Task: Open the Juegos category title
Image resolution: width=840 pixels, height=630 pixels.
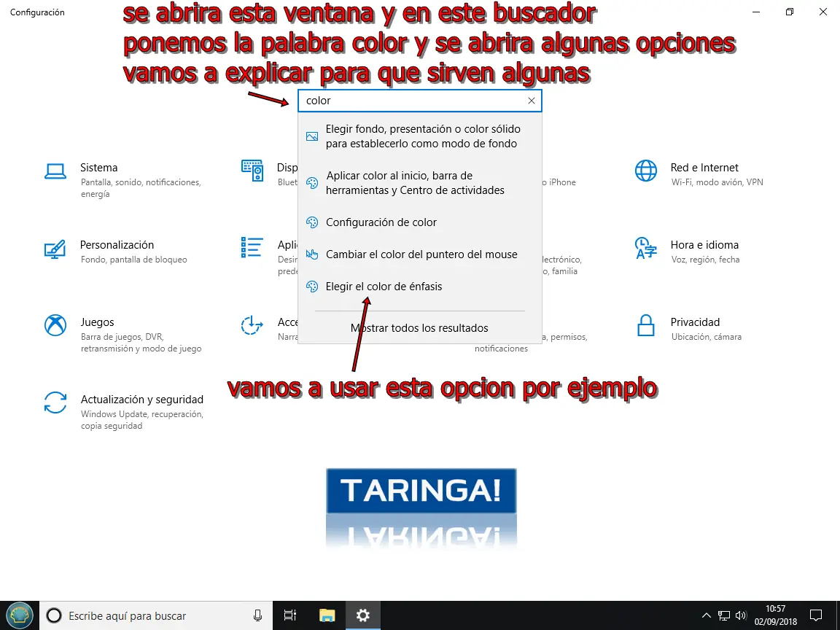Action: [x=97, y=322]
